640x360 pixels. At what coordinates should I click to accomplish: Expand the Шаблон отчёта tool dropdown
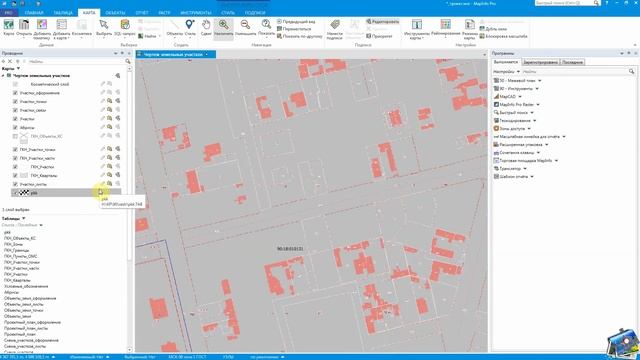[532, 177]
